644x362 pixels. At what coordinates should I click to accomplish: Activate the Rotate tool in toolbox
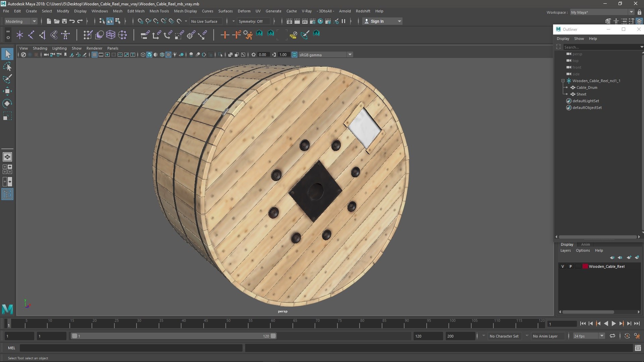pyautogui.click(x=7, y=104)
